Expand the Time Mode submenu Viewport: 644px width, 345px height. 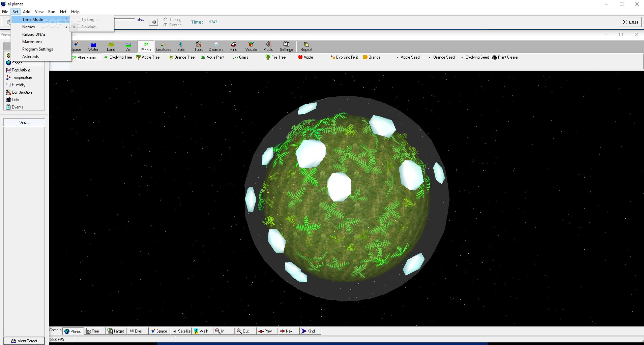point(40,20)
